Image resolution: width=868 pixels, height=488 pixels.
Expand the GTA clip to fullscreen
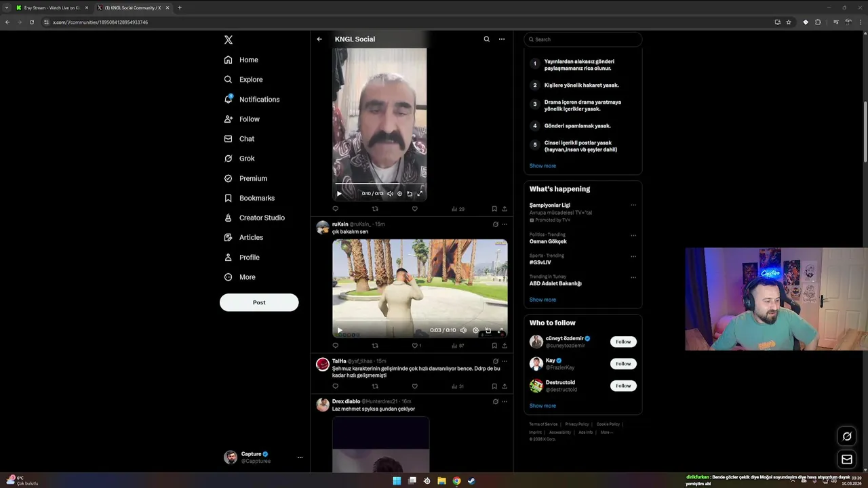pos(500,330)
